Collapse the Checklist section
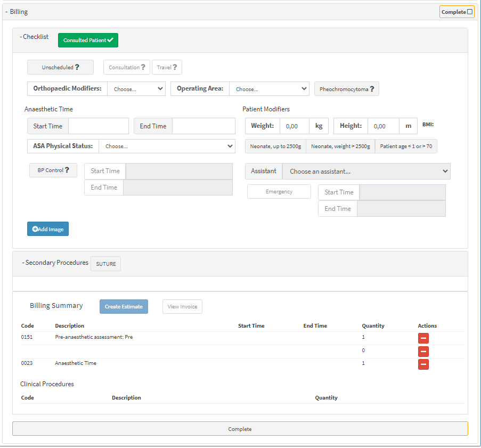 coord(34,37)
